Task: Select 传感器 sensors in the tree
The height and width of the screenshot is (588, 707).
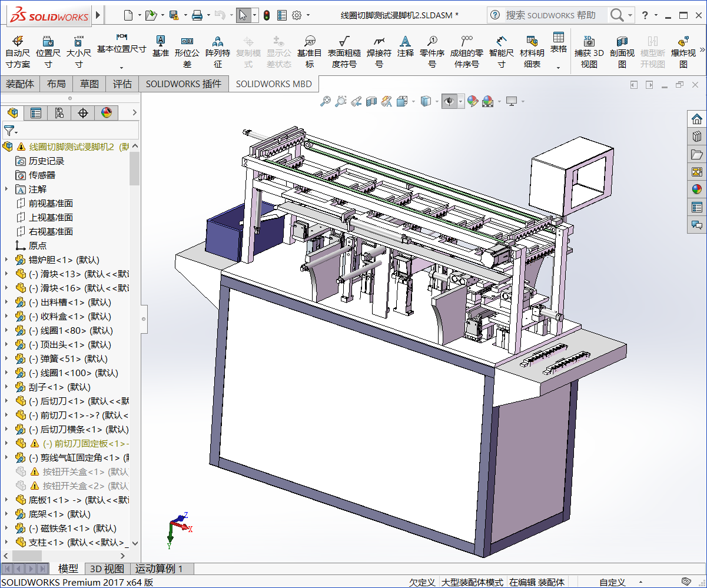Action: click(x=42, y=175)
